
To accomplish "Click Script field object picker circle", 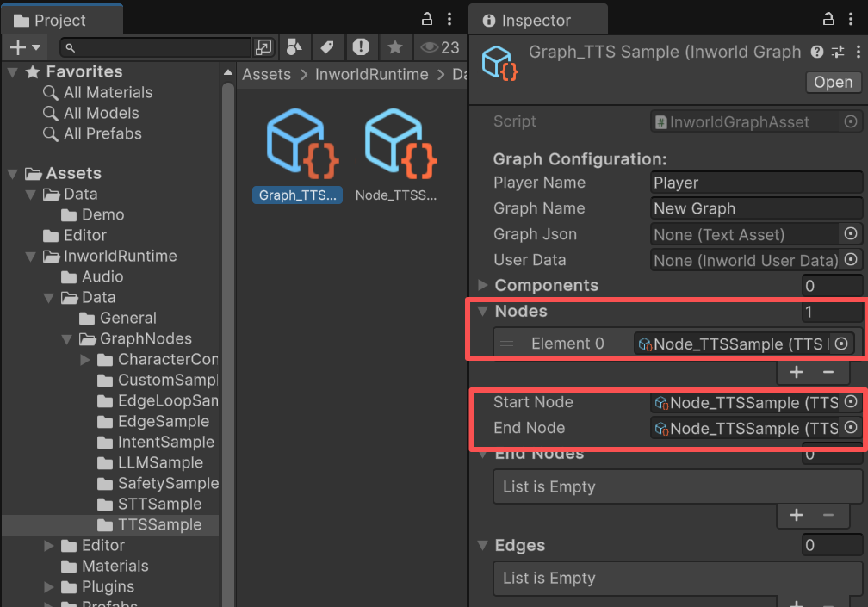I will 851,121.
